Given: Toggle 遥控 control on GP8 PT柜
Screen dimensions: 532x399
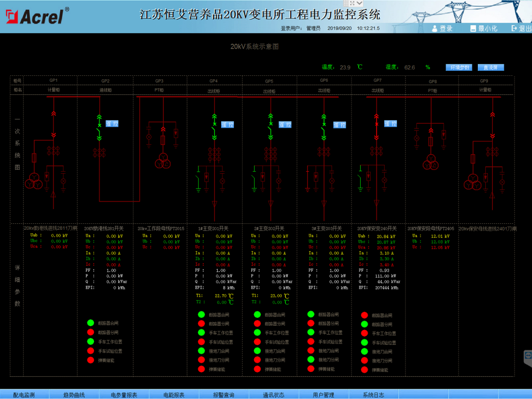Looking at the screenshot, I should [390, 123].
